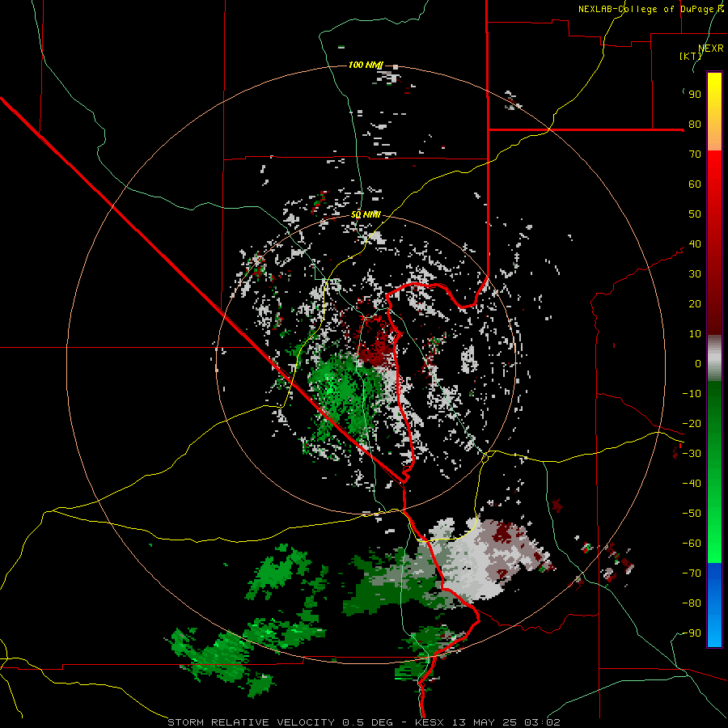Image resolution: width=728 pixels, height=728 pixels.
Task: Click the NEXLAB-College of DuPage title text
Action: (x=650, y=9)
